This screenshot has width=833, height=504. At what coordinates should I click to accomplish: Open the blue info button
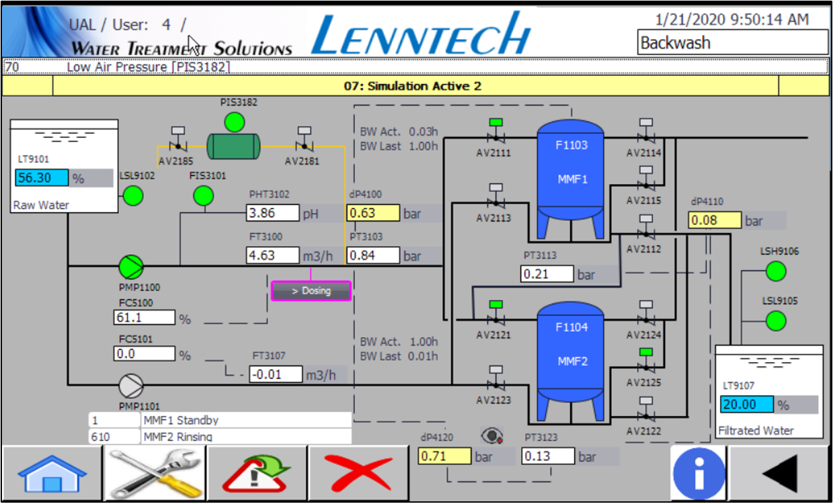[x=699, y=473]
